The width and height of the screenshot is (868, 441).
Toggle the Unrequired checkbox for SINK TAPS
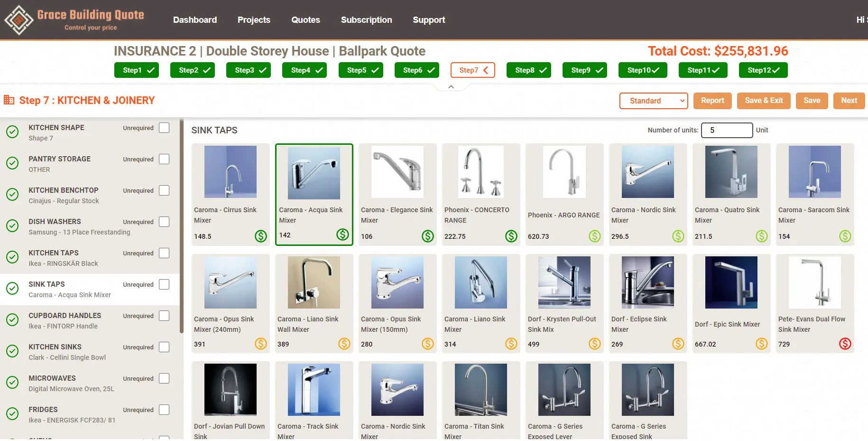pos(164,284)
